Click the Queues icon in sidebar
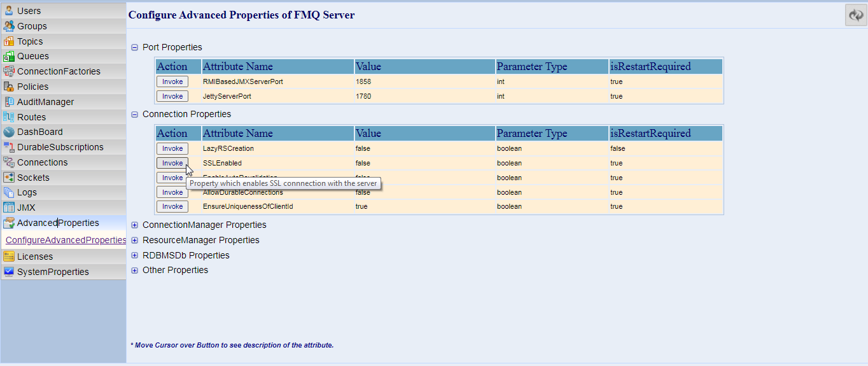The image size is (868, 366). click(x=8, y=56)
